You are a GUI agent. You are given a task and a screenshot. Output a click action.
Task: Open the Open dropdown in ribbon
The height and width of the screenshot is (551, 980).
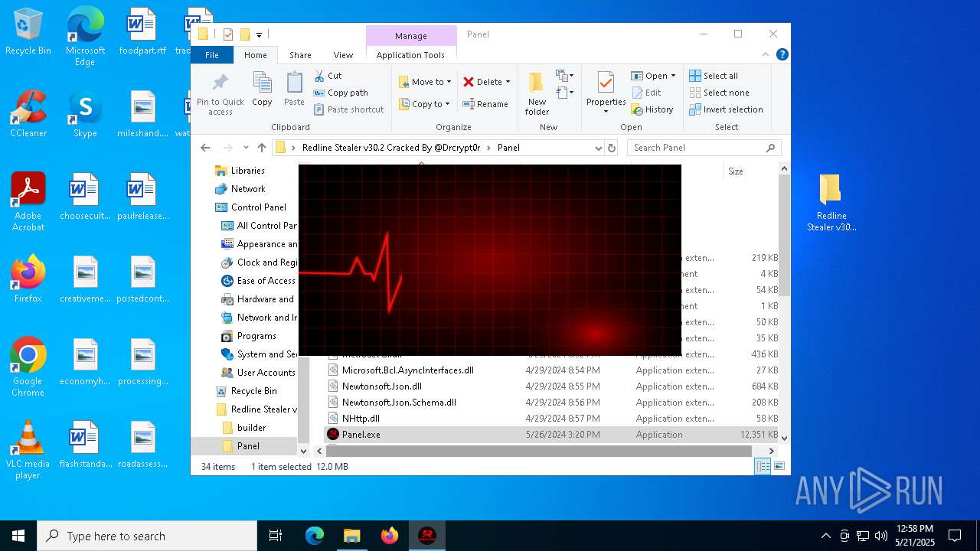coord(653,76)
